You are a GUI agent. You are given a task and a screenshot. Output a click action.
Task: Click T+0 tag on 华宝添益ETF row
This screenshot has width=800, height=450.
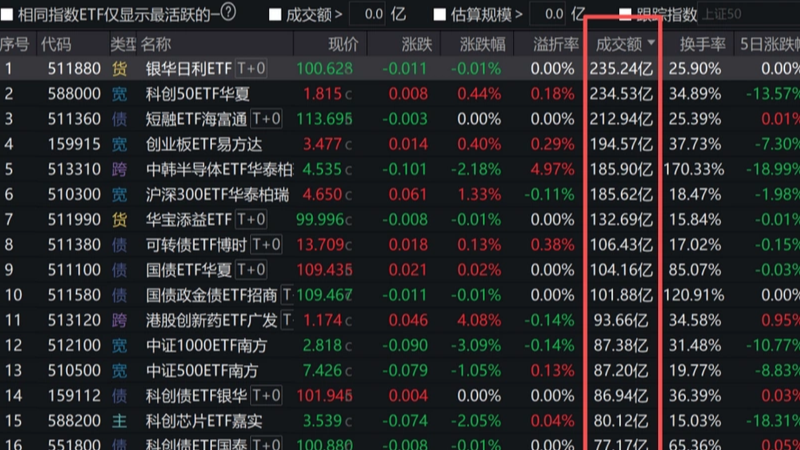(x=251, y=219)
